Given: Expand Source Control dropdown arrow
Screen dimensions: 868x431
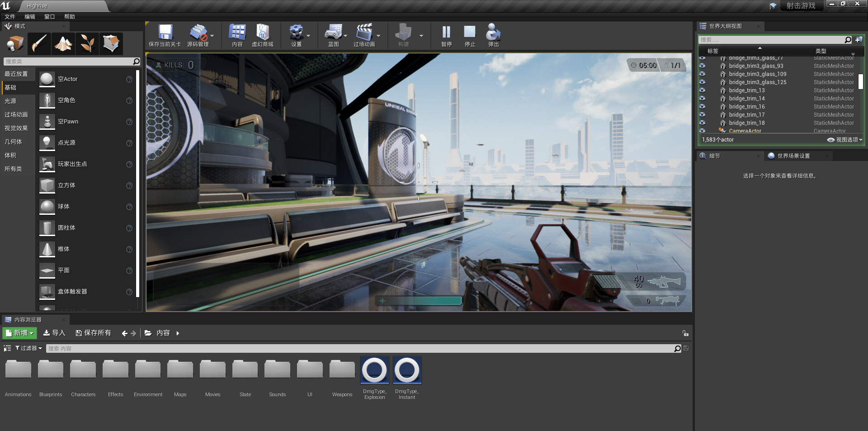Looking at the screenshot, I should 212,36.
